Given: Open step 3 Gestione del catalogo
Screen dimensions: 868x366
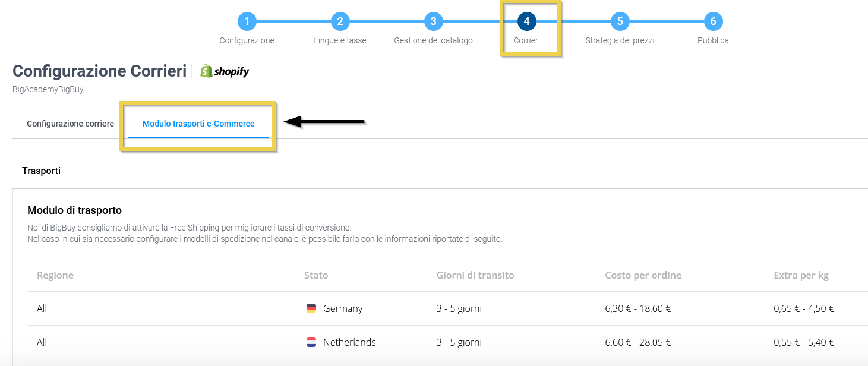Looking at the screenshot, I should point(433,22).
